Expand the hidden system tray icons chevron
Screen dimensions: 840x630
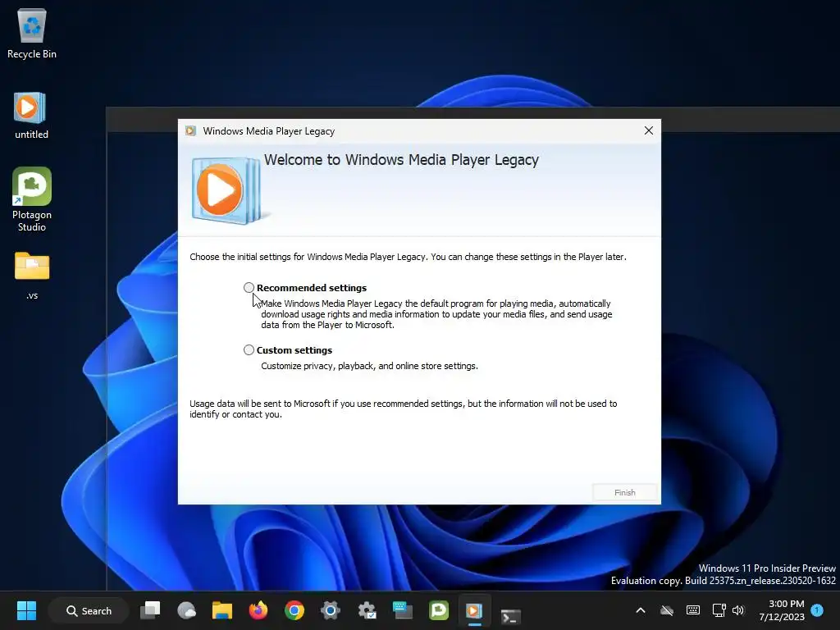[640, 610]
